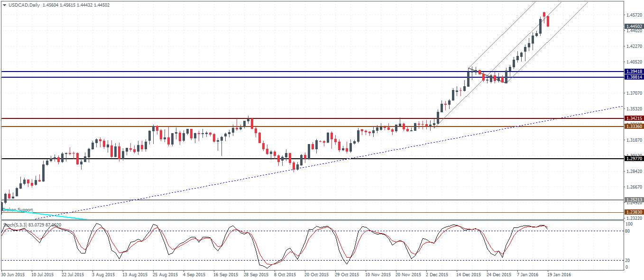Click the 28 Sep 2015 date label
644x280 pixels.
tap(256, 274)
